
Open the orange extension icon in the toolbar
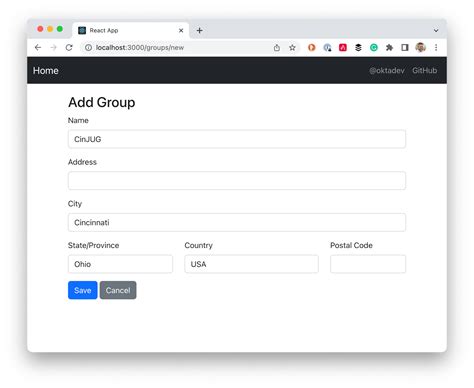click(x=312, y=48)
